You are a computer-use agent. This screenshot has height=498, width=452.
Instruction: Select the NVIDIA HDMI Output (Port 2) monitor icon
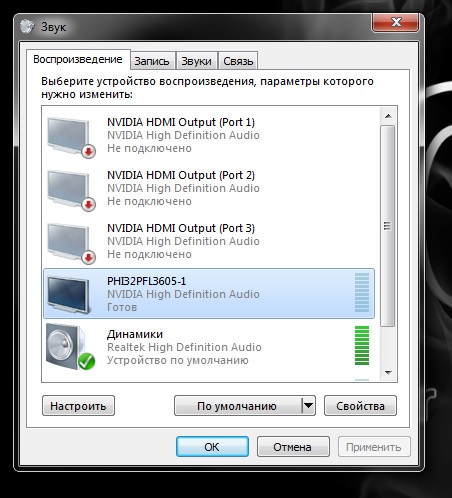[71, 190]
